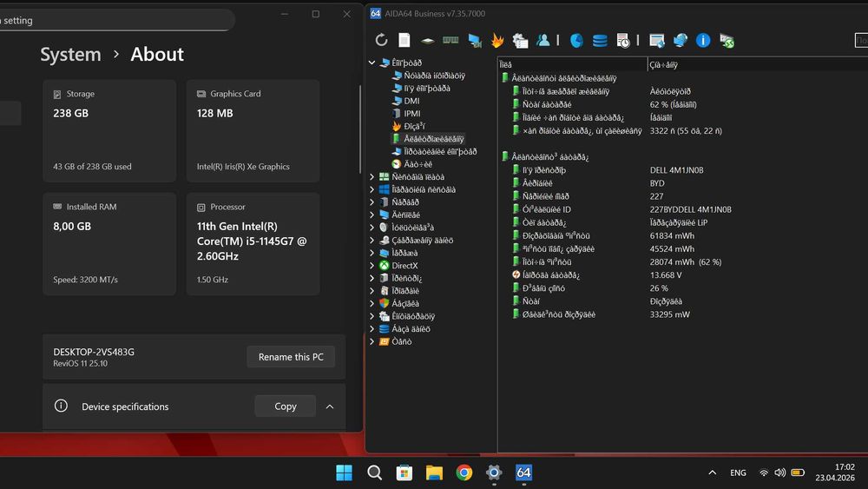Open the gear-and-list preferences icon in AIDA64 toolbar
The width and height of the screenshot is (868, 489).
click(x=520, y=41)
